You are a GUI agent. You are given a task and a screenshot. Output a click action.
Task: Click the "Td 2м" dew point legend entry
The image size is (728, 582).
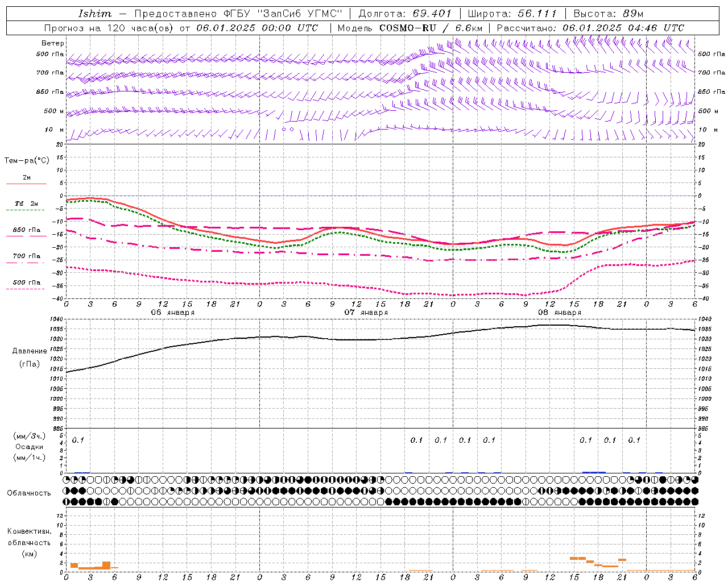click(26, 203)
